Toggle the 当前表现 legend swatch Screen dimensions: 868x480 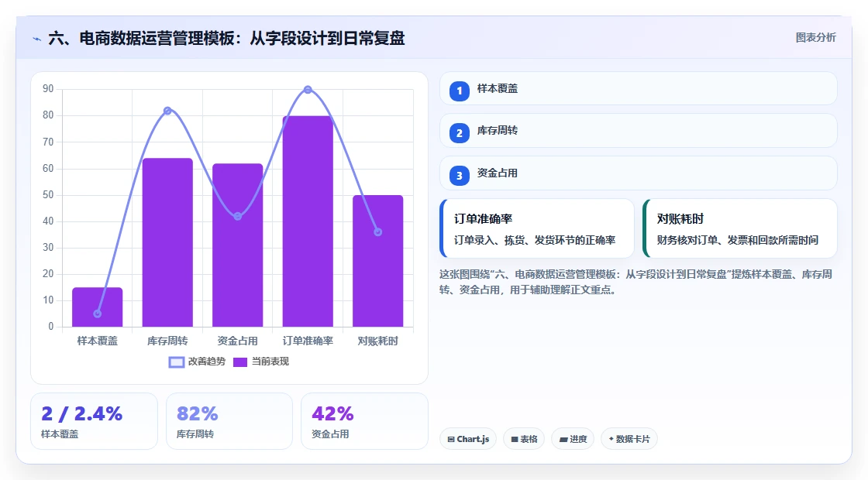(239, 362)
